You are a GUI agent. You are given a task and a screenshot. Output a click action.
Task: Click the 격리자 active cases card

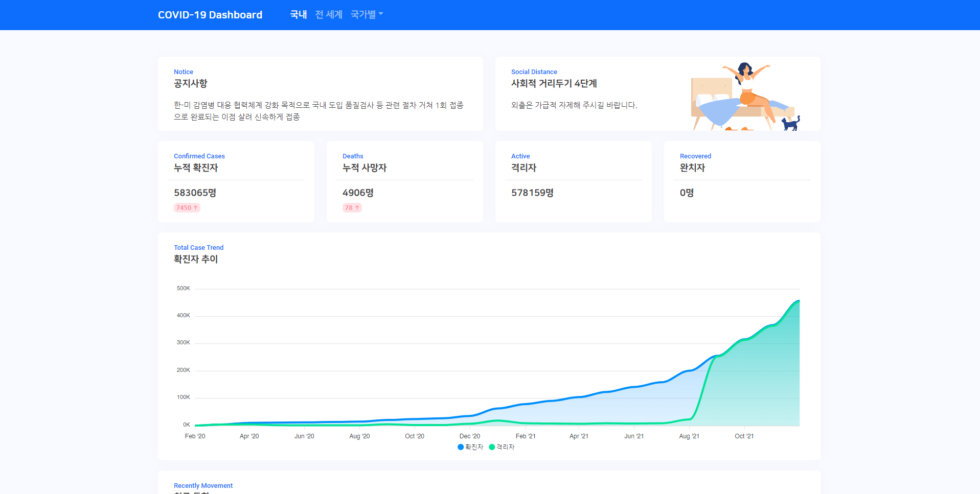point(573,181)
